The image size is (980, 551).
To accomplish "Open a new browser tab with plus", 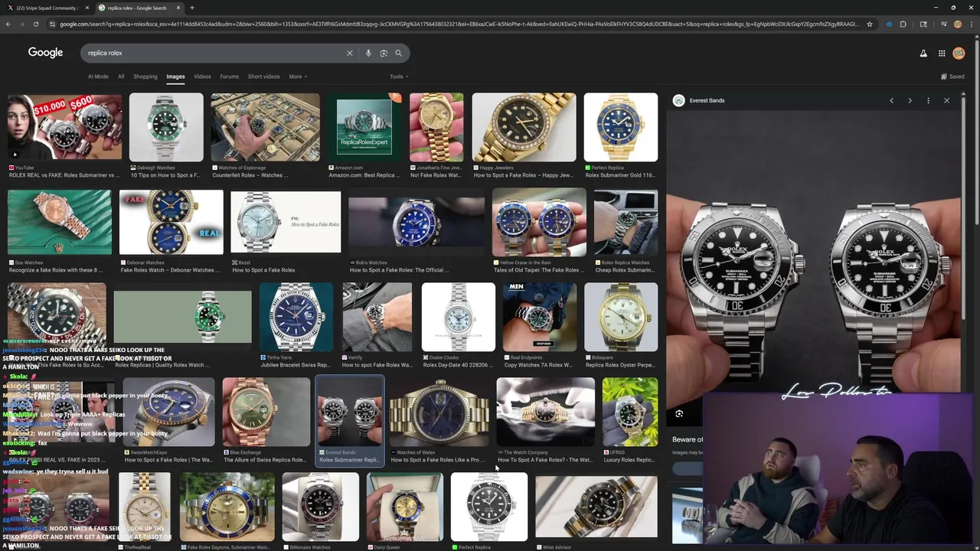I will pos(191,8).
